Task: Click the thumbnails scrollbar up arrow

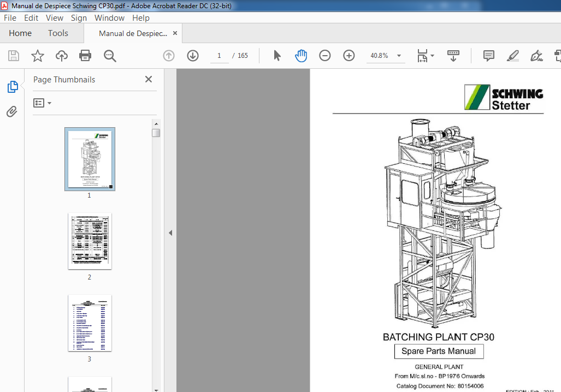Action: coord(156,124)
